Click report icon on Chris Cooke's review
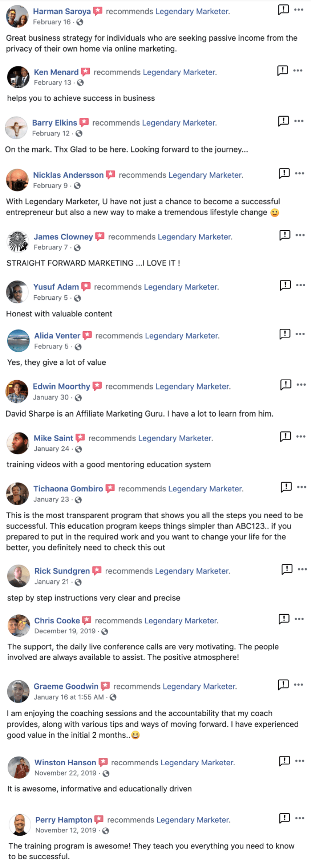 284,619
